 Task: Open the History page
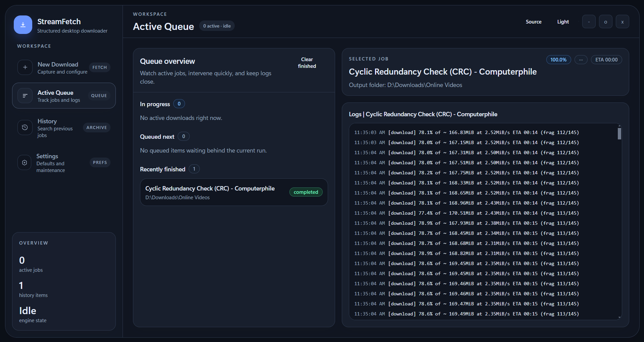pos(64,128)
